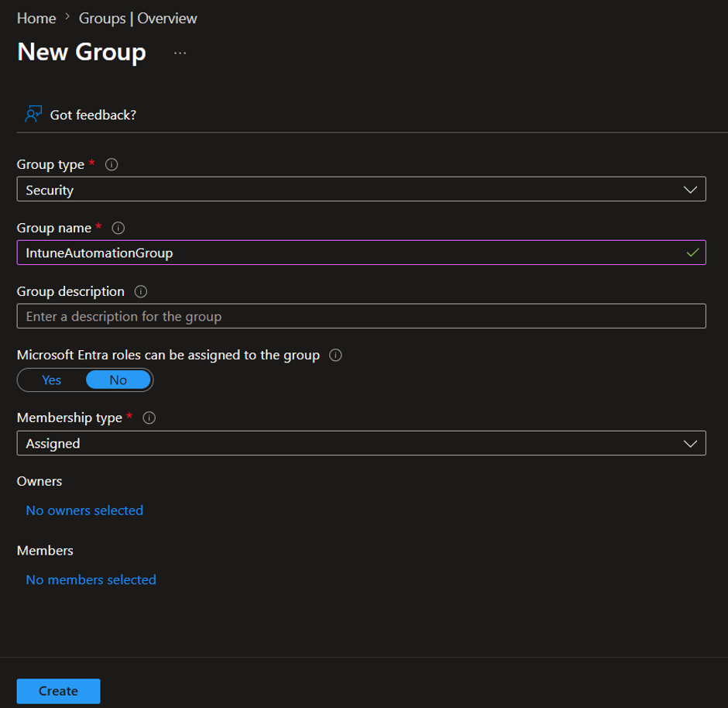Click the breadcrumb chevron after Home
728x708 pixels.
pos(67,17)
